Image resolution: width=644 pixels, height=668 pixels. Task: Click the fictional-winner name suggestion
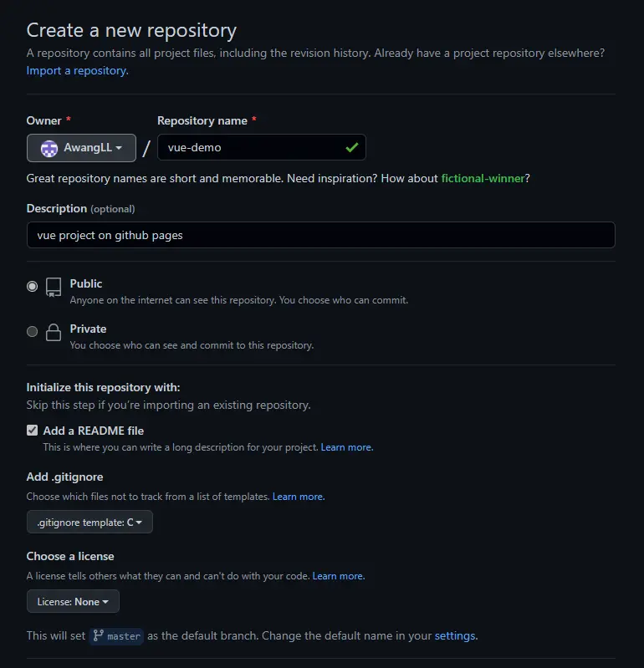[x=483, y=178]
